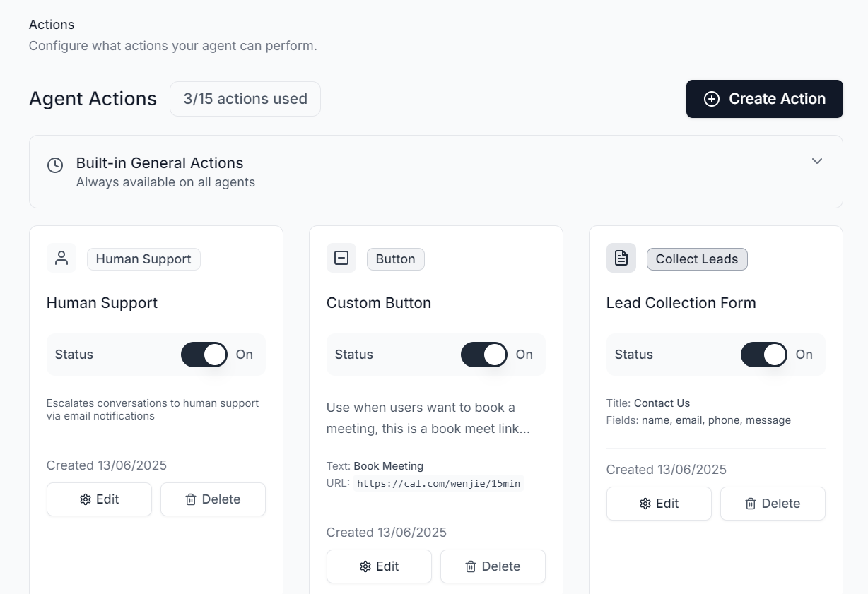Click the plus icon inside Create Action button
Screen dimensions: 868x594
tap(711, 100)
